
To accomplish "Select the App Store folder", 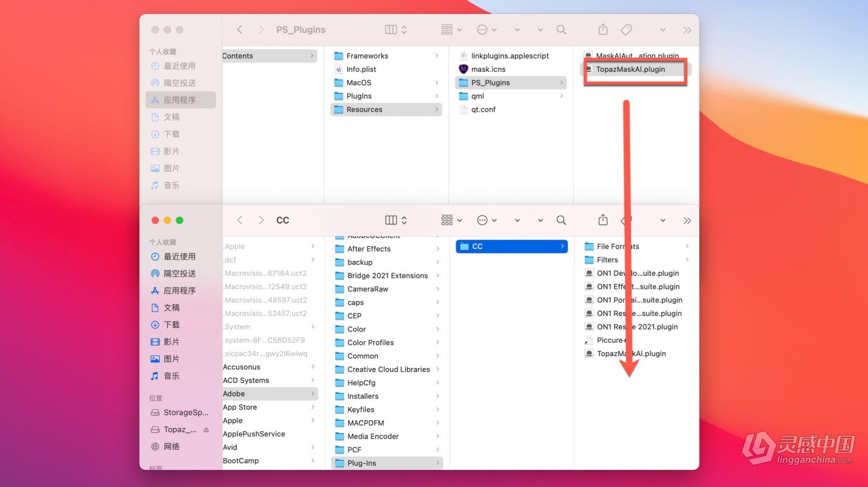I will click(270, 407).
